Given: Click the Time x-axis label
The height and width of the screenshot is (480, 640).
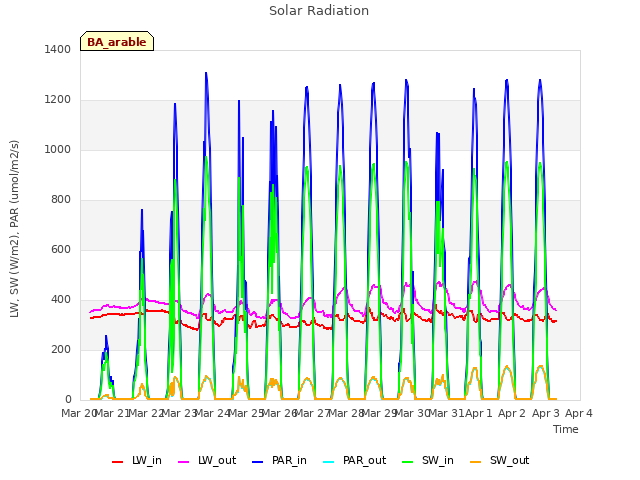Looking at the screenshot, I should tap(566, 429).
